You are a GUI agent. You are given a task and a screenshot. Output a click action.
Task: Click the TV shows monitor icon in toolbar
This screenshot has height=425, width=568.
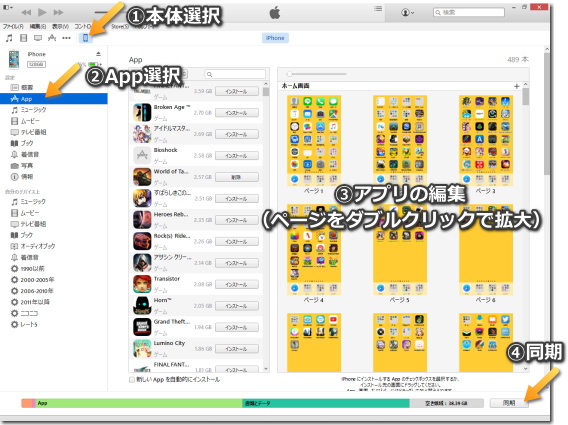click(38, 38)
